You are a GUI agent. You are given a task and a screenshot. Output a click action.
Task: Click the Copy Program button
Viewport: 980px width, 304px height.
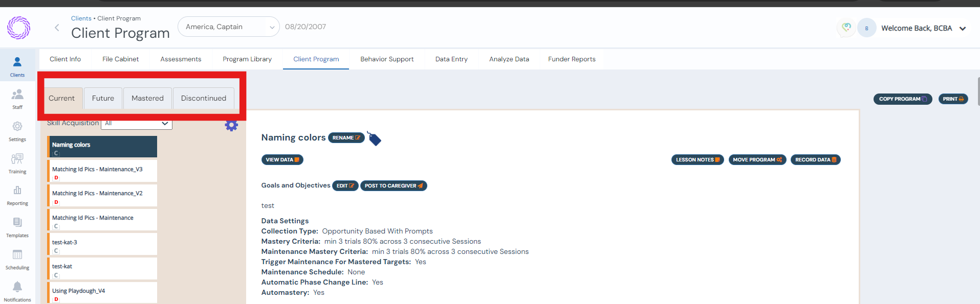tap(902, 99)
